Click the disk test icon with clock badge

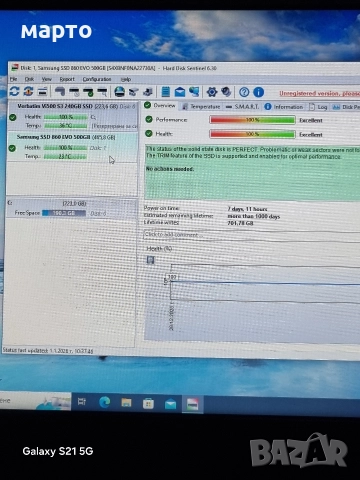tap(74, 91)
